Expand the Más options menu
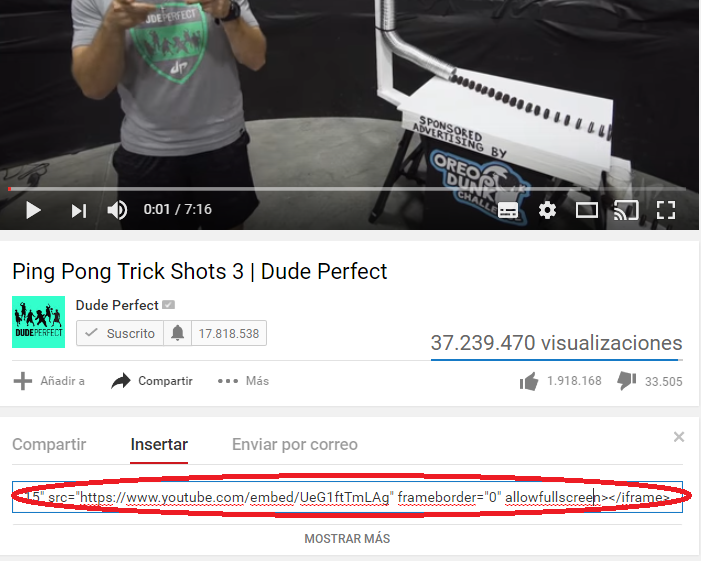This screenshot has height=561, width=701. (243, 381)
